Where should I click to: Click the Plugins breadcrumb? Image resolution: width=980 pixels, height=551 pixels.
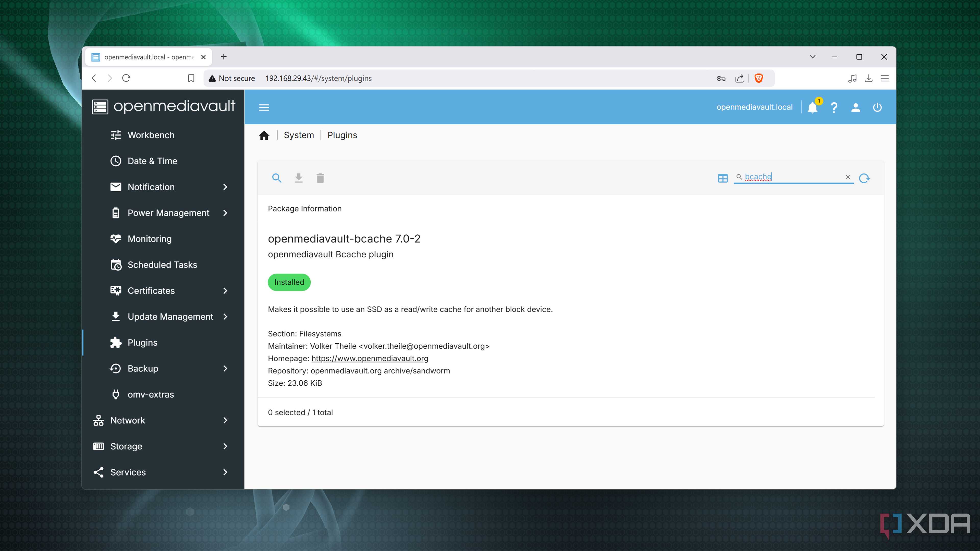[x=342, y=135]
